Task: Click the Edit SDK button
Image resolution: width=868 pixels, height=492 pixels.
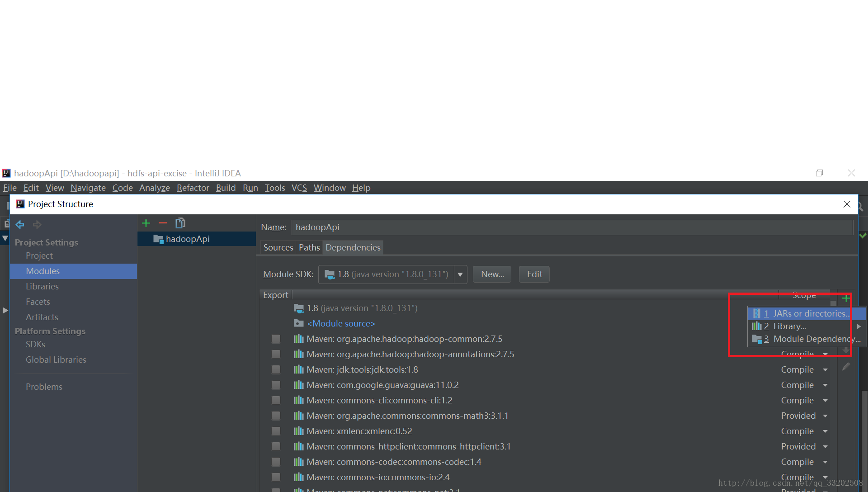Action: (534, 274)
